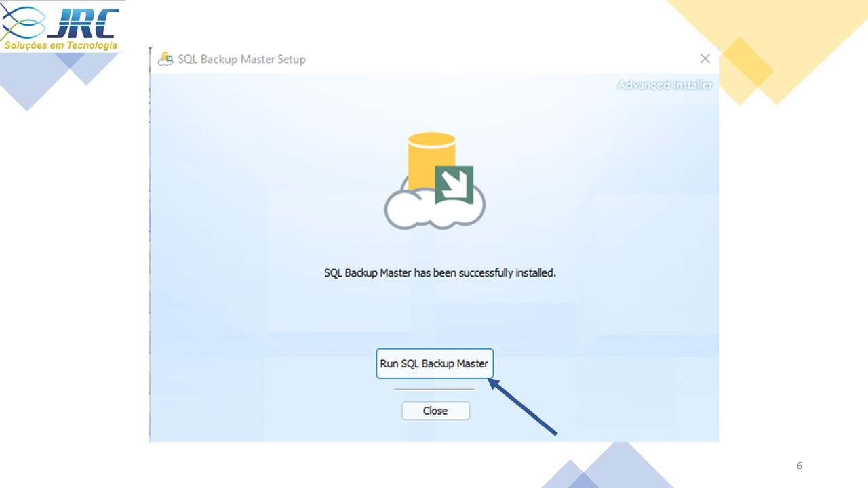The image size is (868, 488).
Task: Click the SQL Backup Master title bar icon
Action: coord(165,59)
